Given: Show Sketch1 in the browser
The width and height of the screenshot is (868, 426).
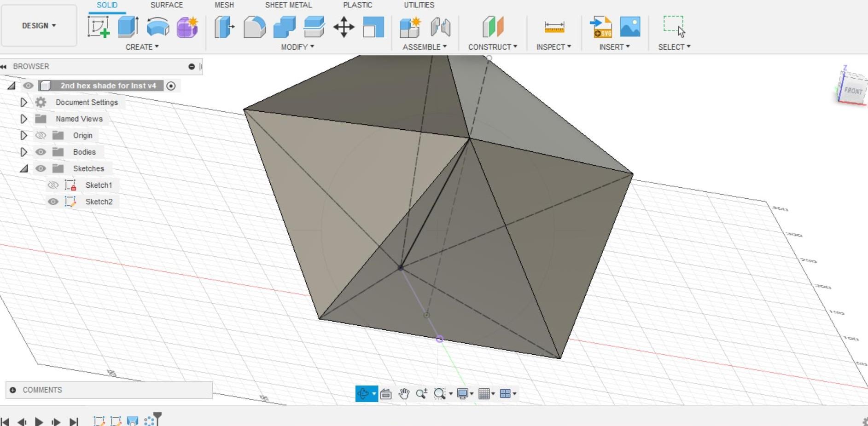Looking at the screenshot, I should click(53, 185).
